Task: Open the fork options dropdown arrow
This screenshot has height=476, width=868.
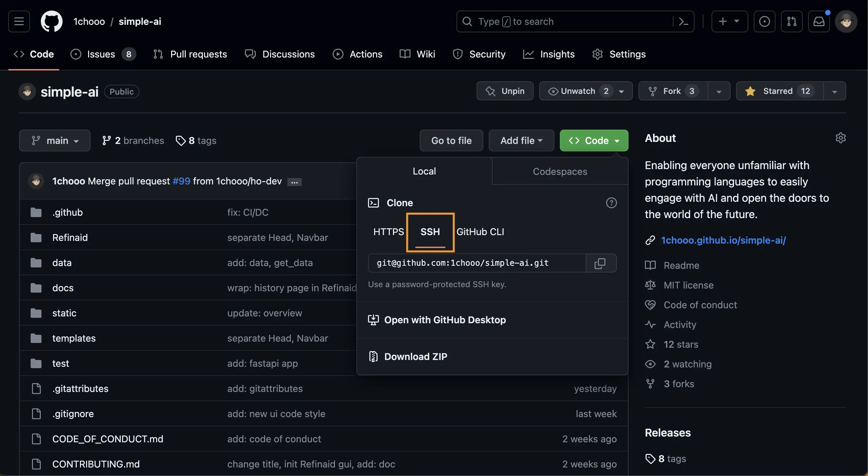Action: [x=719, y=91]
